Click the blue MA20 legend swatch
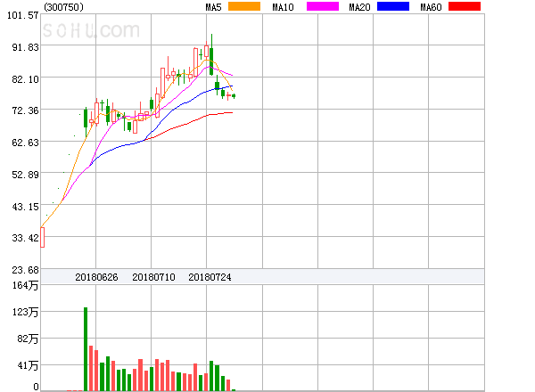 (393, 6)
